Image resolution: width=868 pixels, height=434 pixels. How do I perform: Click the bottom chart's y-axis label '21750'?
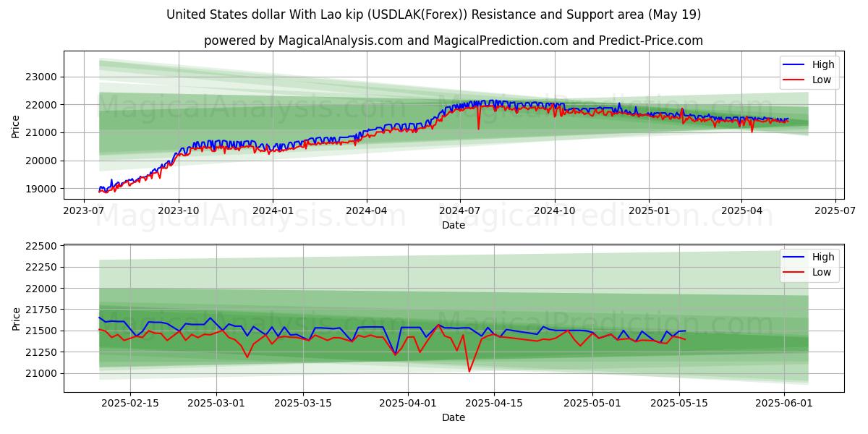pos(42,310)
